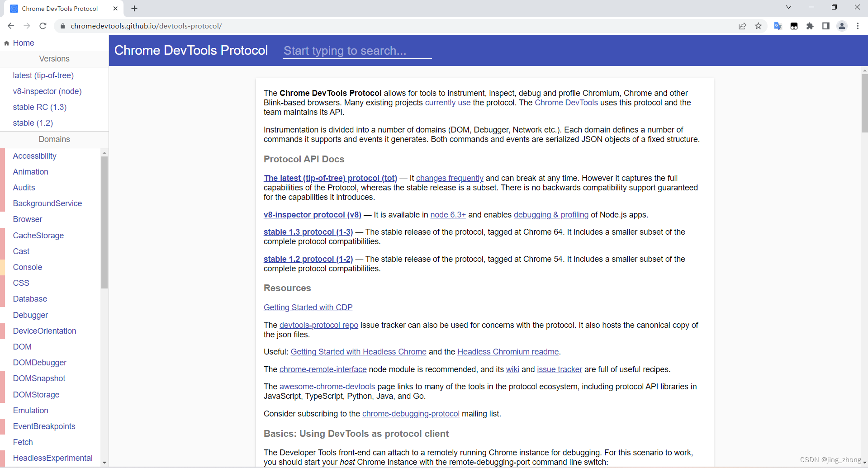Click the domains list scroll-down arrow
The height and width of the screenshot is (468, 868).
104,463
